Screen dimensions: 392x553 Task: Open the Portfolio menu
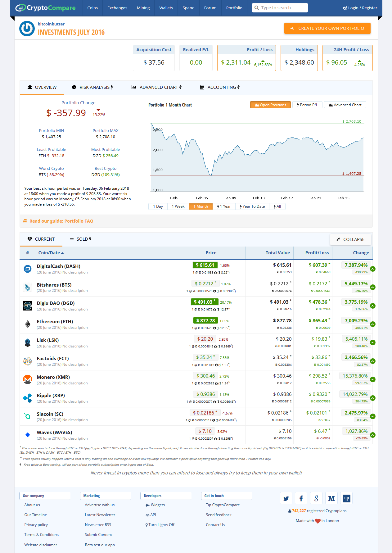(x=234, y=8)
